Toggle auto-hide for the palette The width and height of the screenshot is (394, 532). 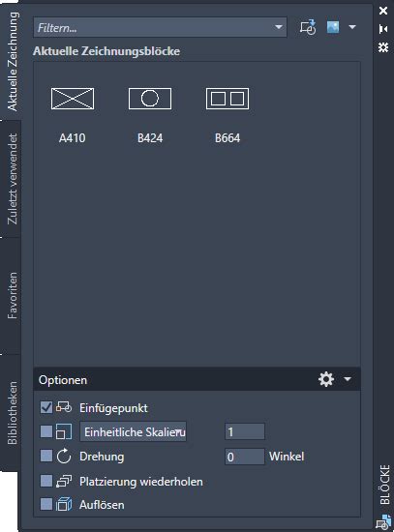coord(383,29)
